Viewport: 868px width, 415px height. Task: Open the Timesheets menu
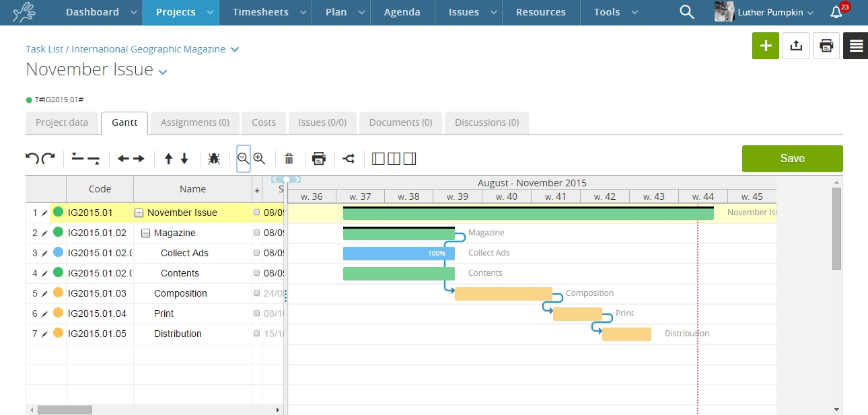click(259, 12)
